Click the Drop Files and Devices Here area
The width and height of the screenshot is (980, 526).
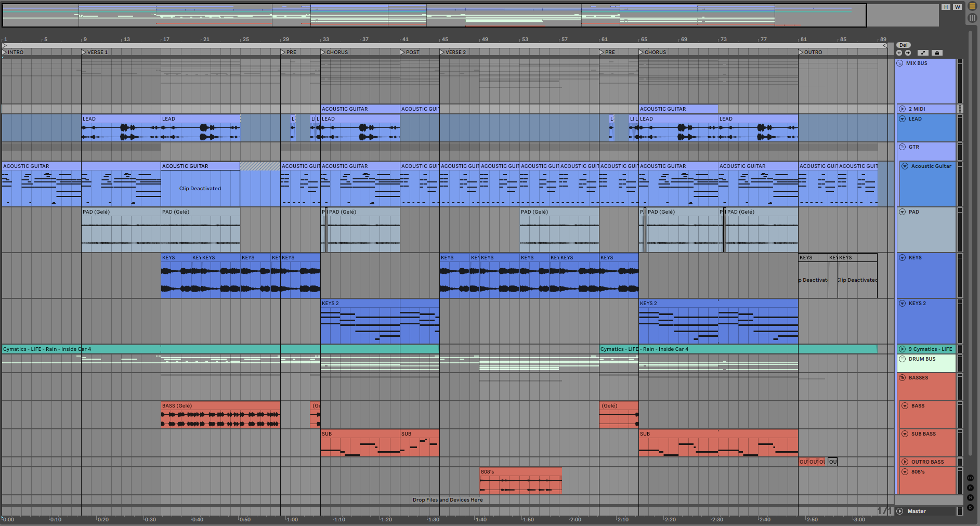click(448, 500)
